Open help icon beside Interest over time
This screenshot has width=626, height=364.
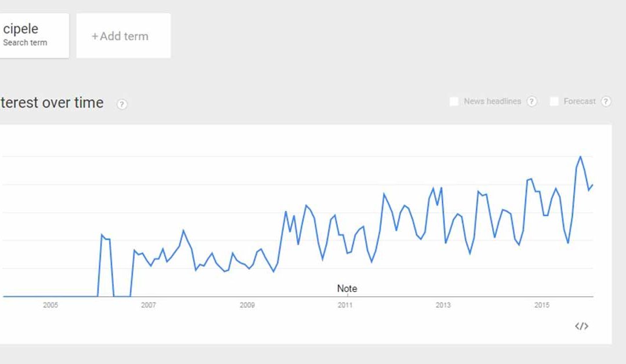(x=122, y=104)
